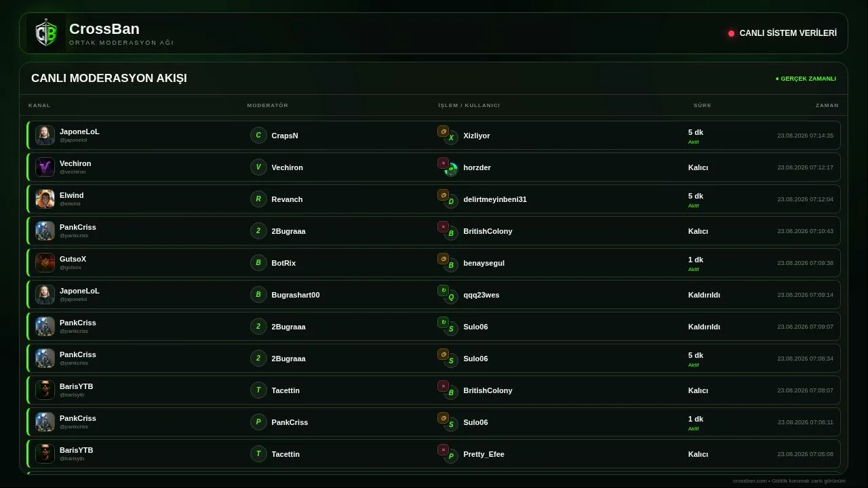Select the SÜRE column header
The height and width of the screenshot is (488, 868).
(703, 105)
